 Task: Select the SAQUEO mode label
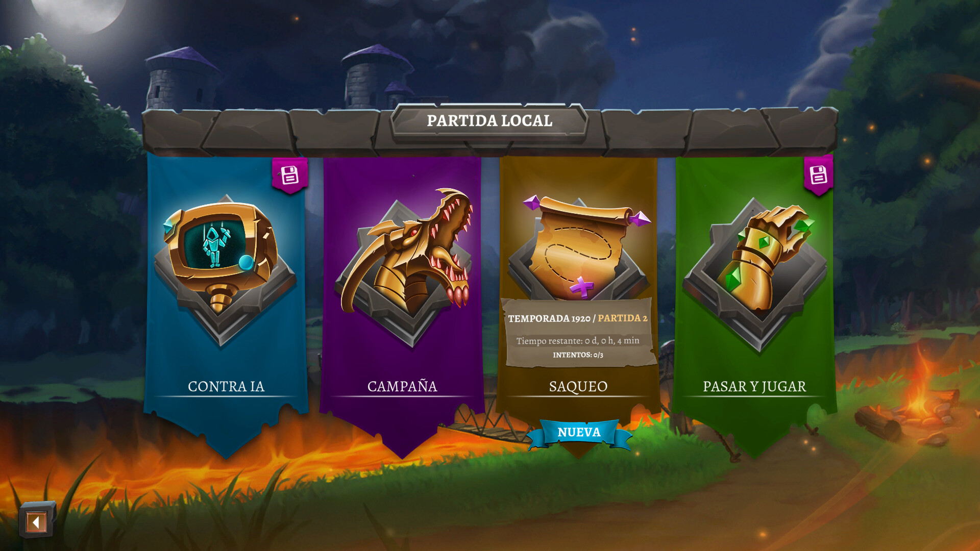[x=578, y=386]
